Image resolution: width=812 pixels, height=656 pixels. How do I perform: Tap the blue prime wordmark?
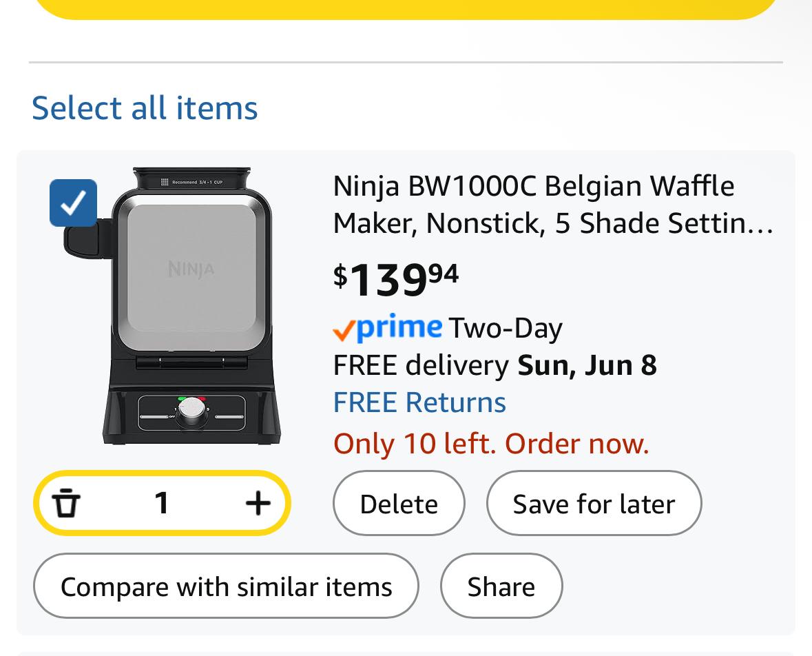coord(399,327)
